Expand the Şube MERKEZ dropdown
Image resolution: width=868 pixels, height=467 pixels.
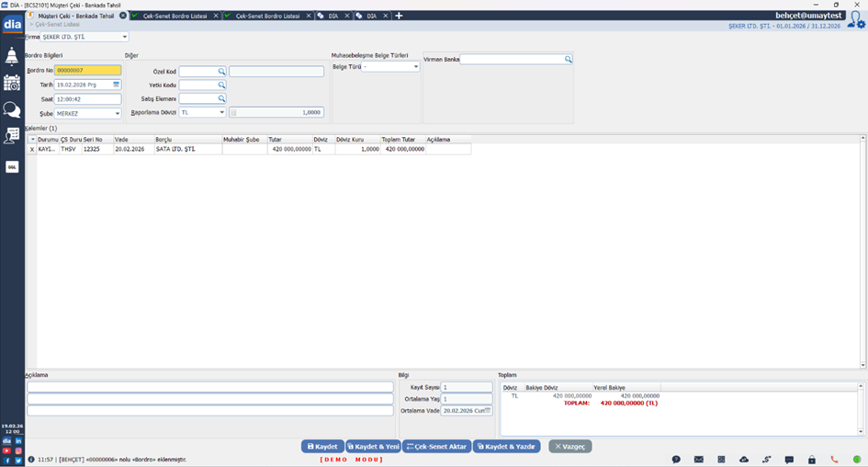click(118, 114)
